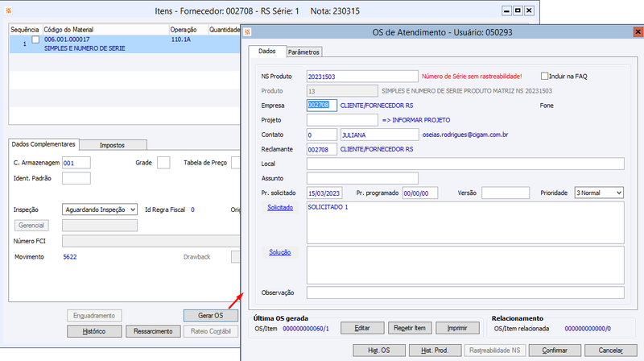Click the app icon in OS de Atendimento title bar
The height and width of the screenshot is (361, 644).
[247, 32]
